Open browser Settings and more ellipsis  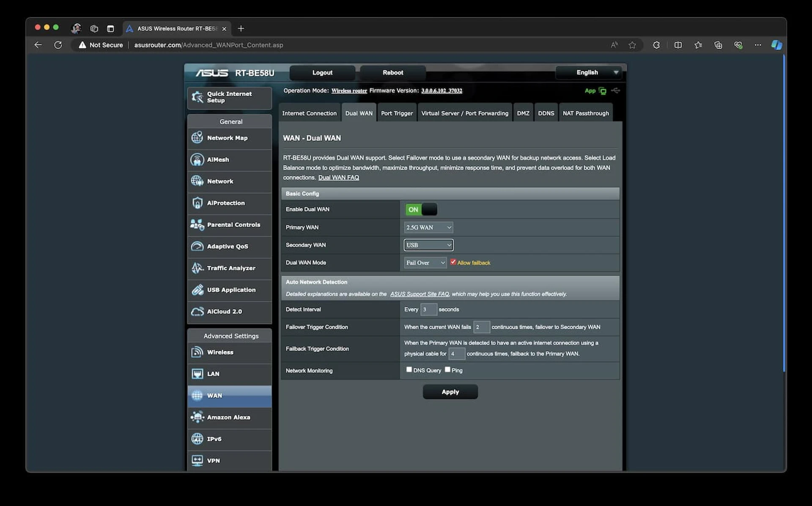point(758,45)
